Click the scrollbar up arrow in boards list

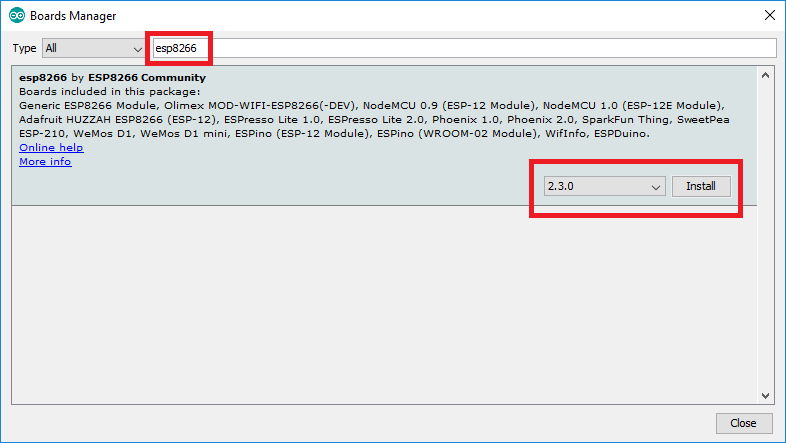765,76
